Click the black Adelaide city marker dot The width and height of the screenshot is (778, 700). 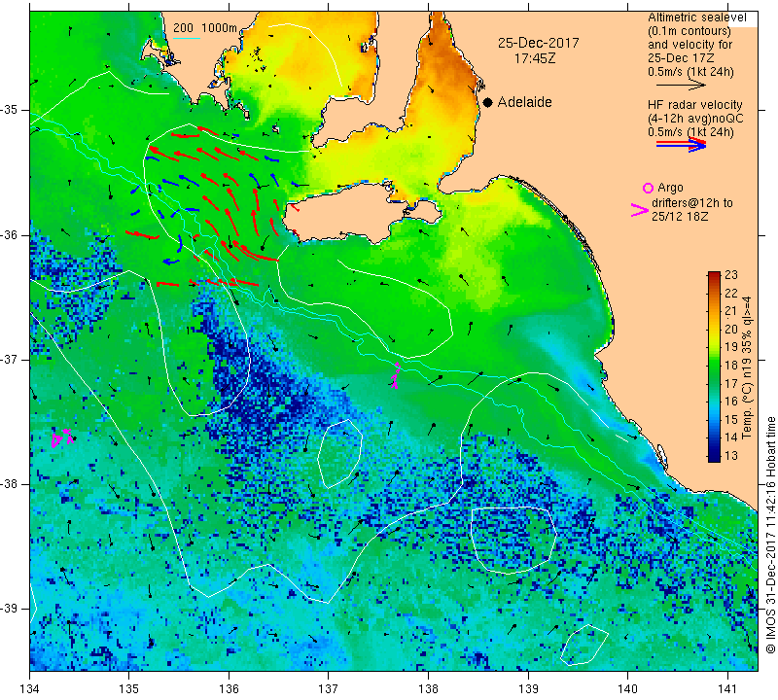tap(488, 102)
